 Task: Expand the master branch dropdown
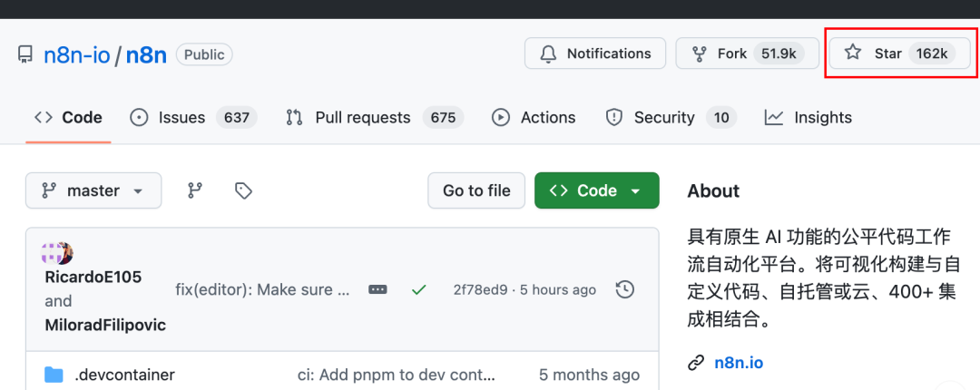tap(93, 190)
